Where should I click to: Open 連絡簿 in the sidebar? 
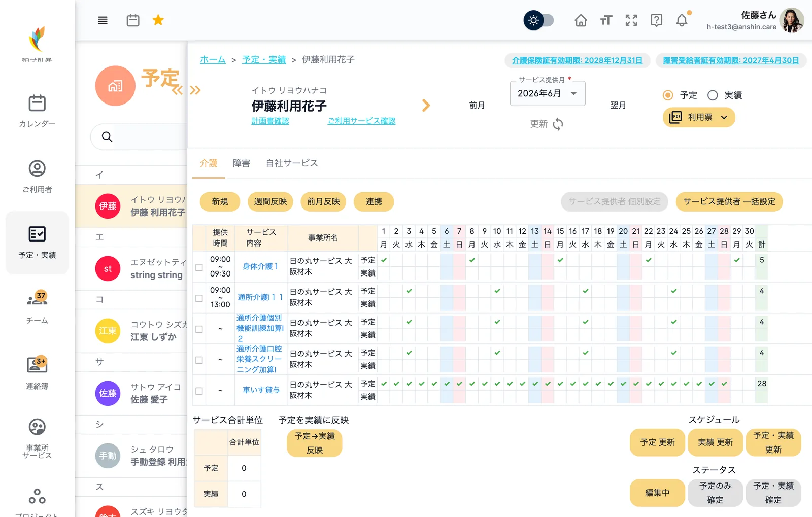pos(37,373)
